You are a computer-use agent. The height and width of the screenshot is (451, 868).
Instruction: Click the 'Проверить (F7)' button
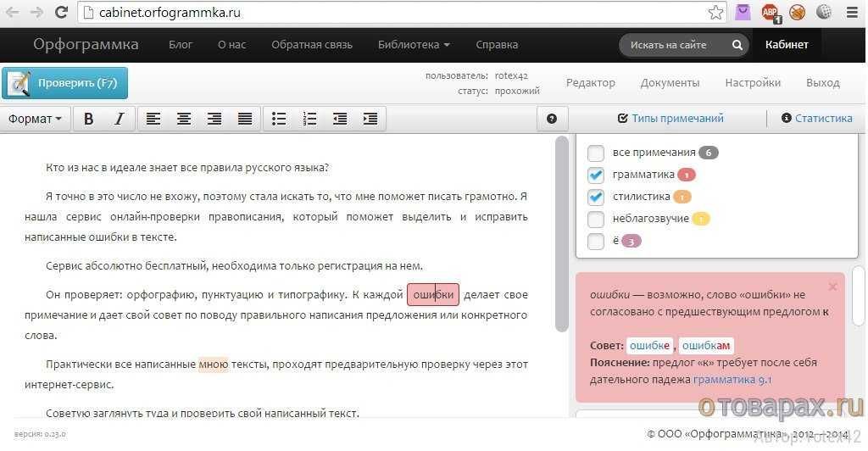click(64, 83)
